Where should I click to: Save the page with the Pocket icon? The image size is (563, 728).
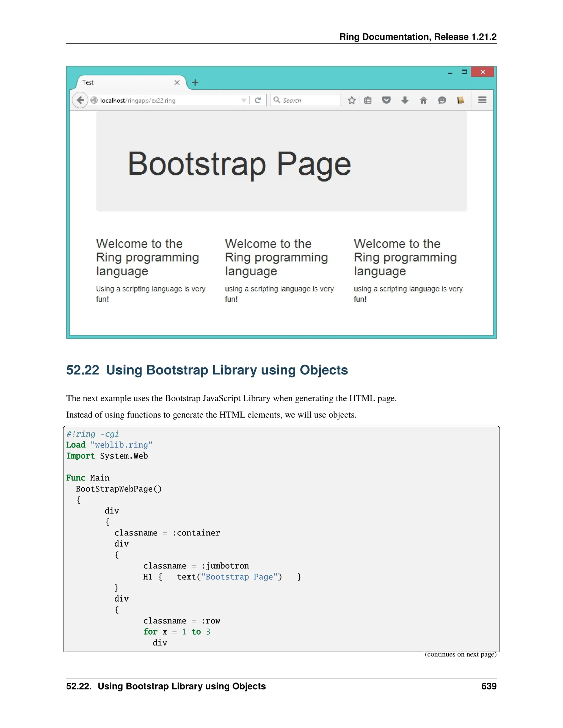click(386, 100)
